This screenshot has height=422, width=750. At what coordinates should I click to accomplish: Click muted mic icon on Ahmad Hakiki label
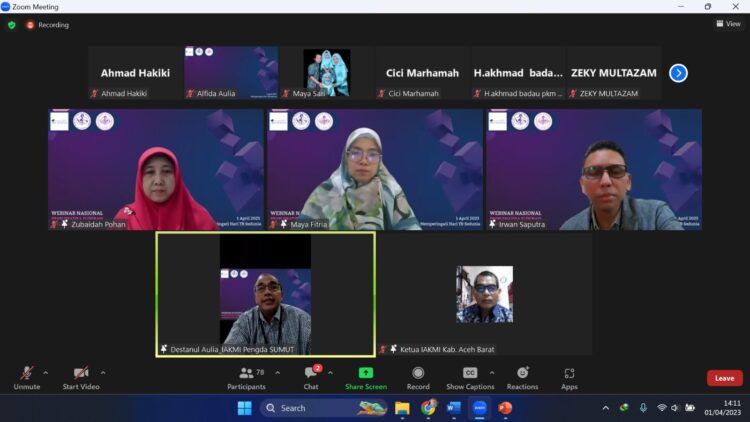(x=94, y=93)
